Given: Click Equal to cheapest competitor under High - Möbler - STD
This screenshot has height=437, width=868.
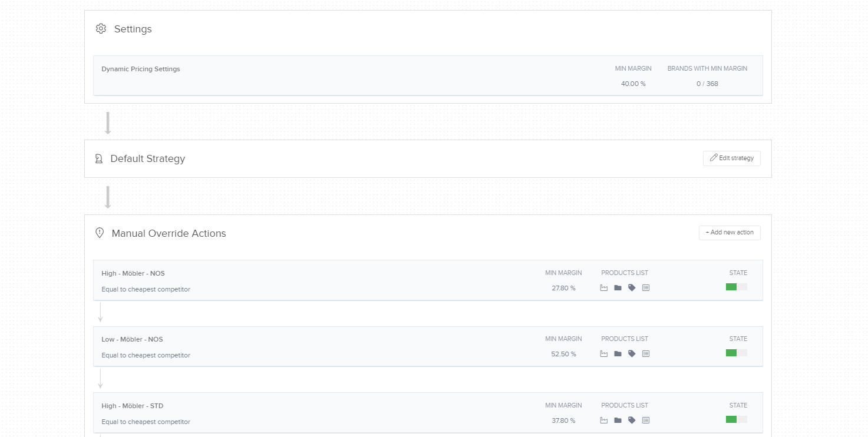Looking at the screenshot, I should click(146, 422).
